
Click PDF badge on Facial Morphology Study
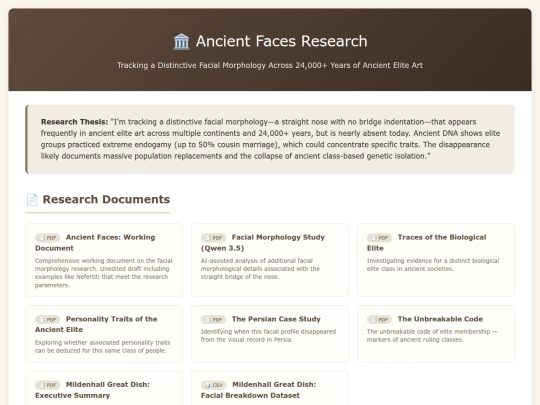(x=214, y=238)
